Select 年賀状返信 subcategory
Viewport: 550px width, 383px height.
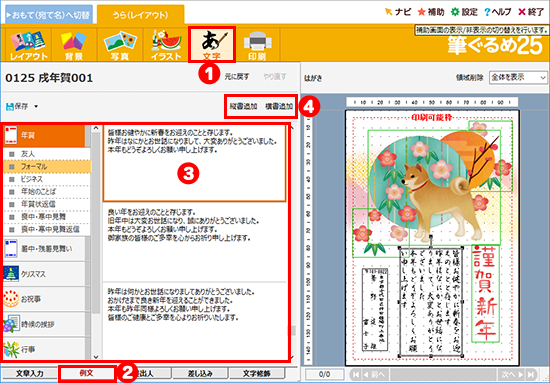[47, 204]
